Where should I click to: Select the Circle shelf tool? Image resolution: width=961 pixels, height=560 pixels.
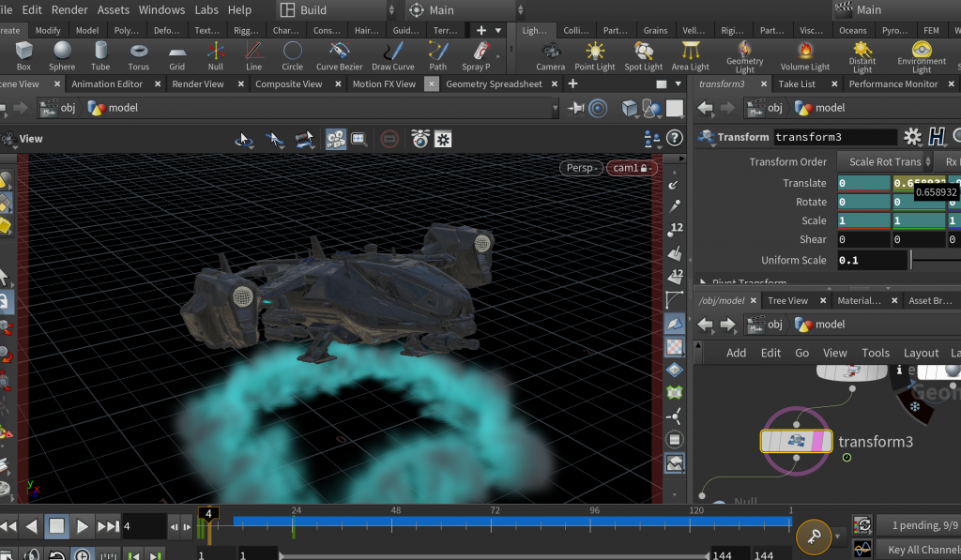[x=293, y=55]
